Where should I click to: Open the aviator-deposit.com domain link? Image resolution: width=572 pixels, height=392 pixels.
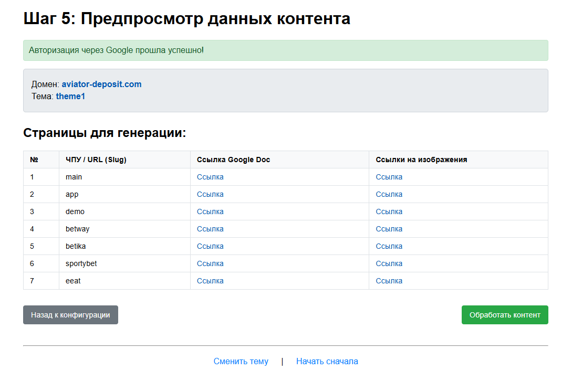tap(101, 84)
